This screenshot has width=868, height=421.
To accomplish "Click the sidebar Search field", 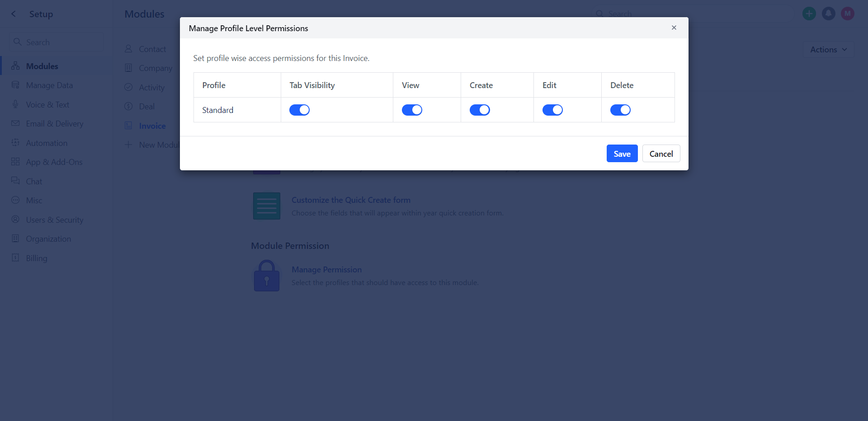I will (x=57, y=42).
